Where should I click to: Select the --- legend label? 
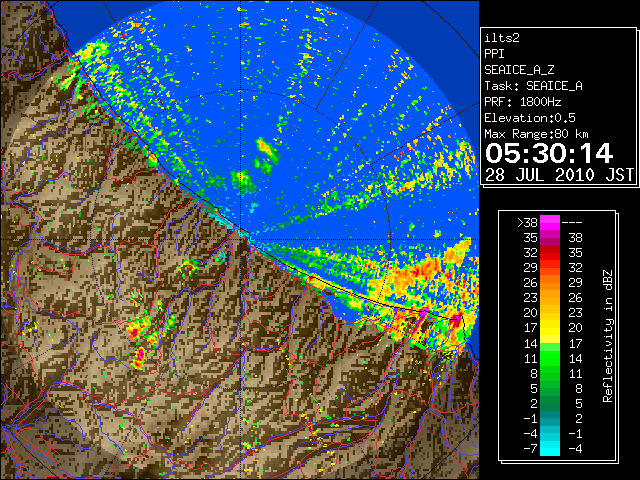[x=572, y=223]
